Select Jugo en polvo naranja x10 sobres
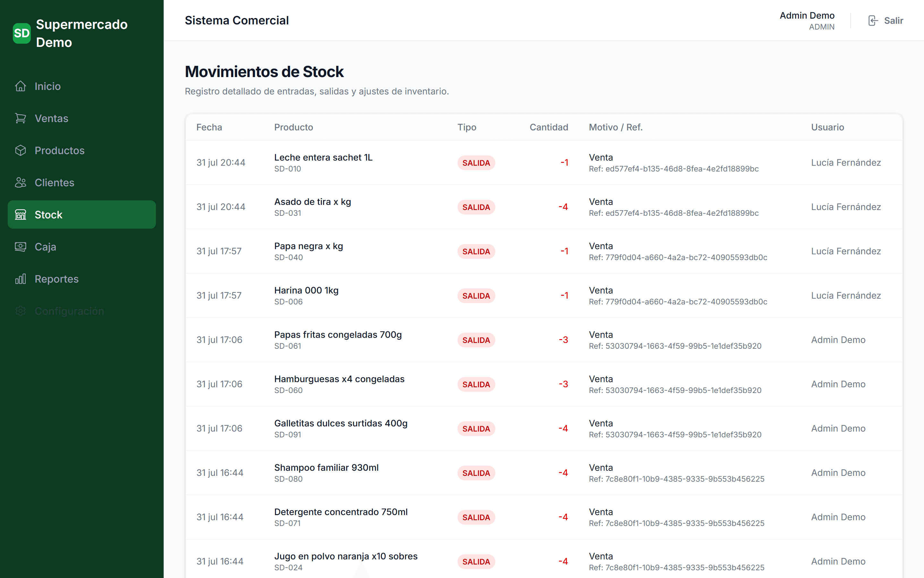The height and width of the screenshot is (578, 924). pos(346,556)
